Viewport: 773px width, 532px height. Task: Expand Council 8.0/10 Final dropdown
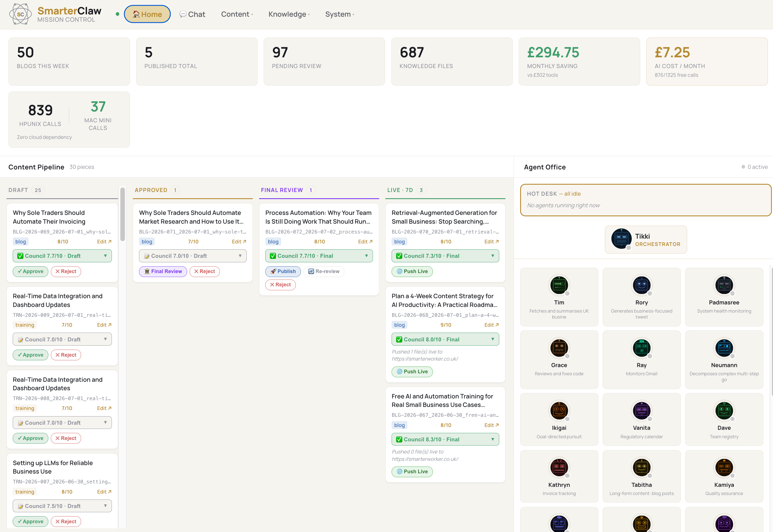tap(445, 339)
